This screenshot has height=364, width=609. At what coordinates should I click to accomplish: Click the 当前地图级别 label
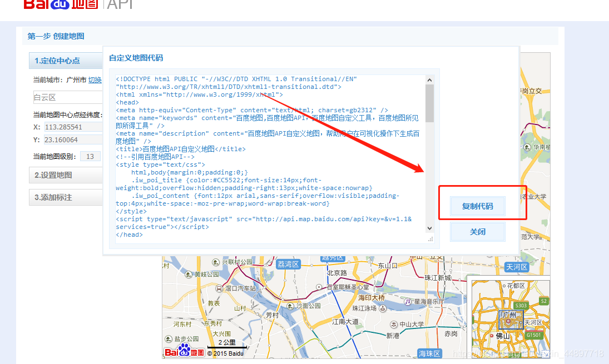coord(54,156)
